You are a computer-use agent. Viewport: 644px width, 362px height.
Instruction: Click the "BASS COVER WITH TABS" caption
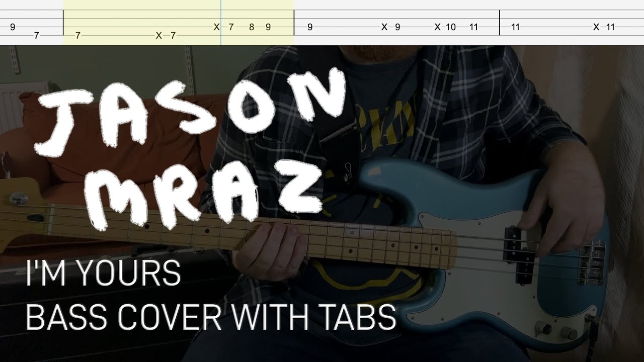click(211, 317)
